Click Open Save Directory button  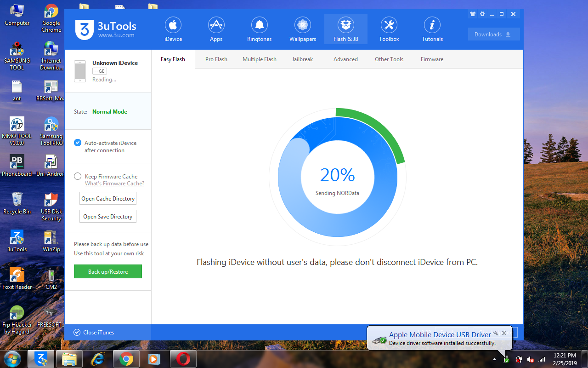[x=108, y=217]
